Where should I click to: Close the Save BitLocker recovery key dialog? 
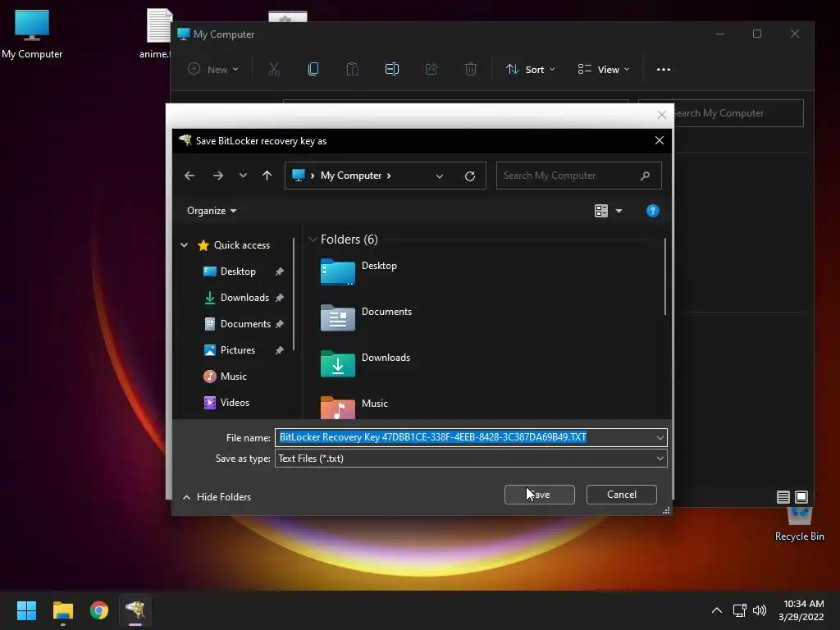click(660, 140)
